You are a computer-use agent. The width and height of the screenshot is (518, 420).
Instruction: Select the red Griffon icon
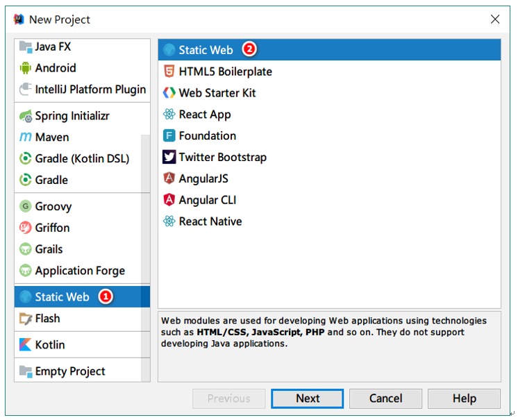click(x=26, y=228)
